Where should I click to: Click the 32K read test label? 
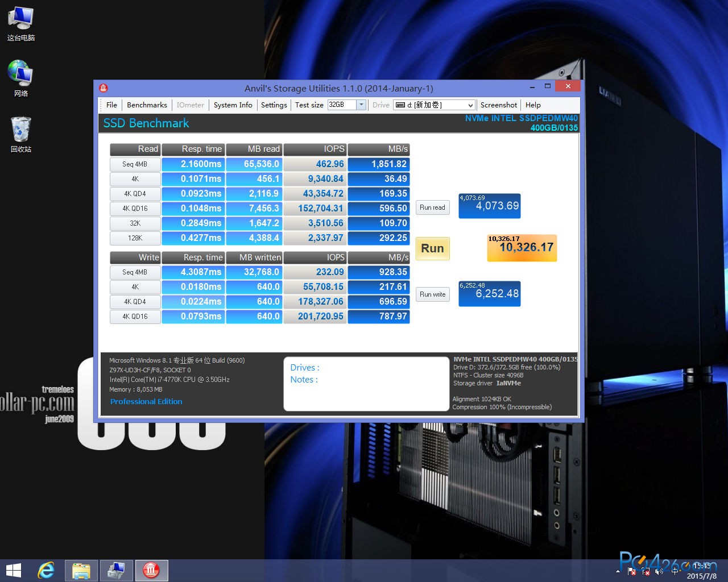click(135, 223)
